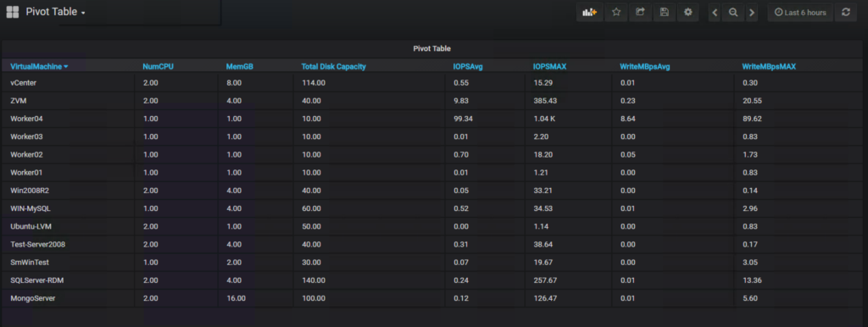Open the Last 6 hours time picker
This screenshot has width=868, height=327.
(800, 12)
